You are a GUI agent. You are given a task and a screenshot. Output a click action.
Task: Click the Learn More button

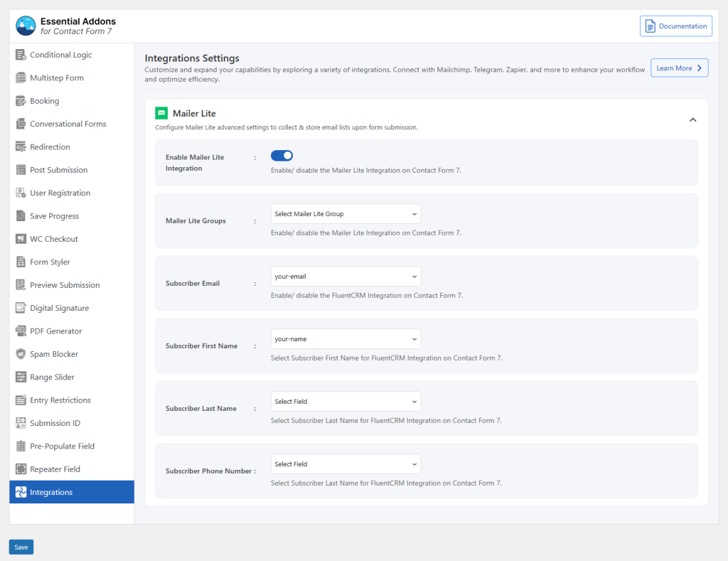pyautogui.click(x=679, y=68)
